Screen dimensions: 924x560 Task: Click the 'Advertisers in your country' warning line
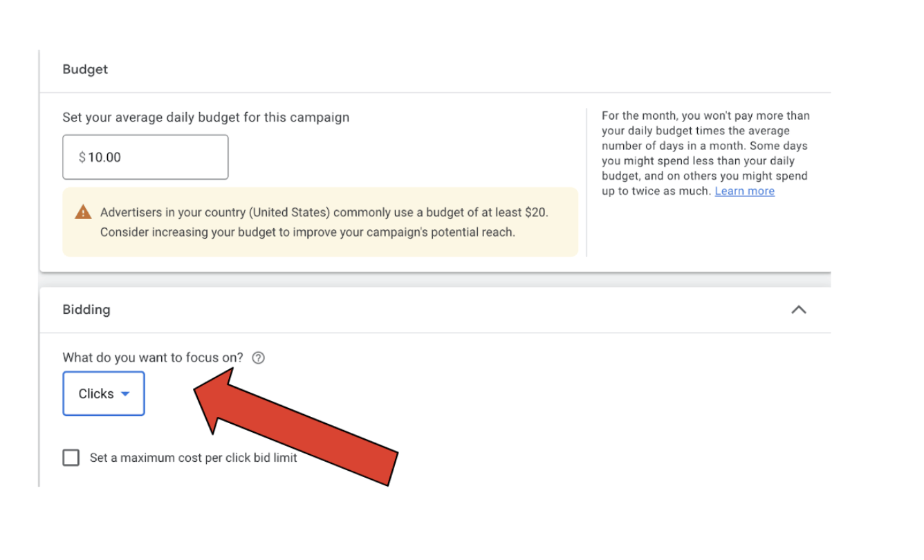click(x=324, y=212)
